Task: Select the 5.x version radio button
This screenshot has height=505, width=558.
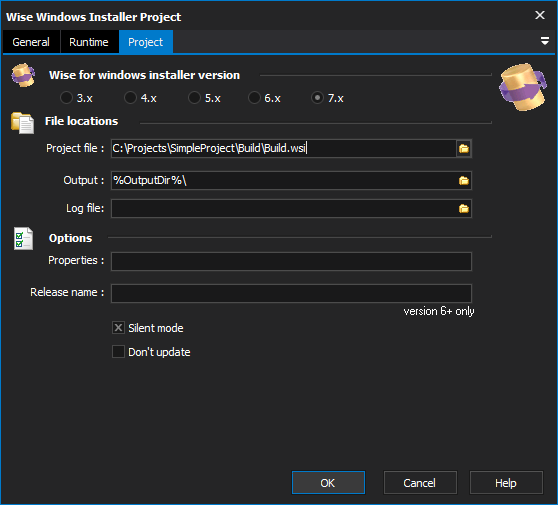Action: pos(194,98)
